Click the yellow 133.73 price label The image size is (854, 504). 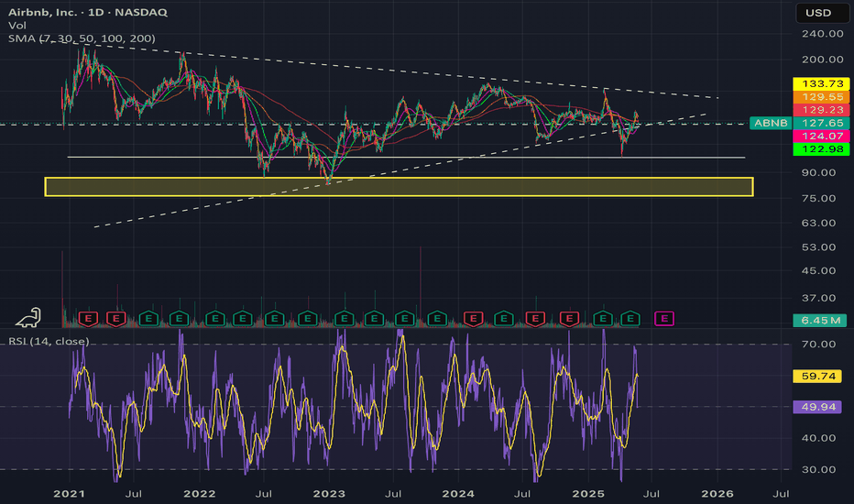click(x=821, y=83)
